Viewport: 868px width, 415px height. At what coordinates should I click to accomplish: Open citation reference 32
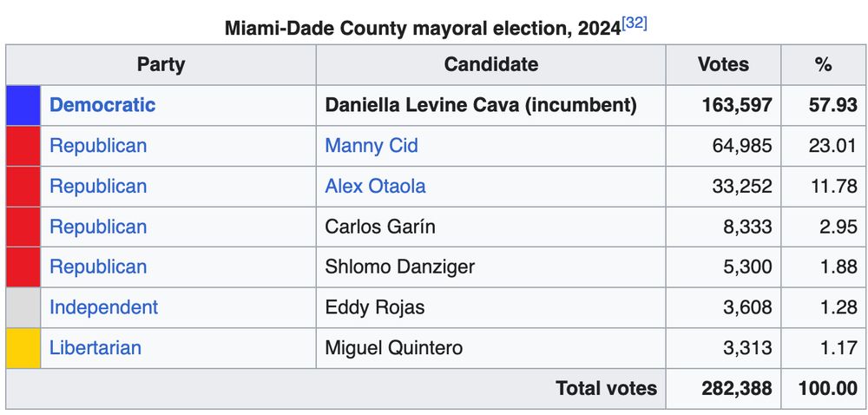coord(635,23)
